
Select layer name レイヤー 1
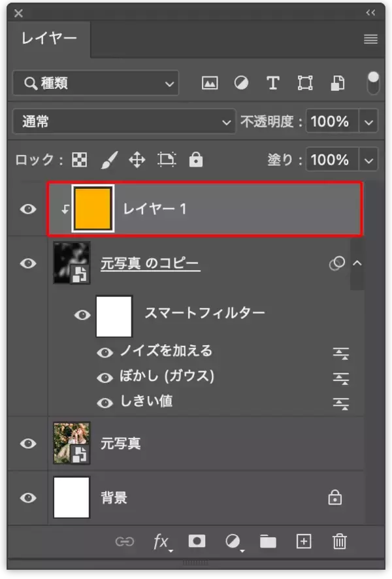tap(155, 208)
